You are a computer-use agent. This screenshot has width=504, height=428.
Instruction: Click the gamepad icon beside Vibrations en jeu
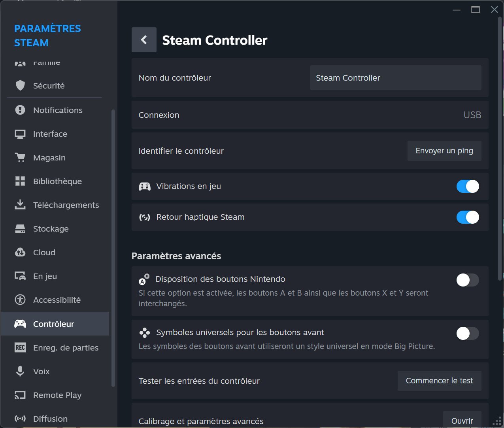[145, 186]
